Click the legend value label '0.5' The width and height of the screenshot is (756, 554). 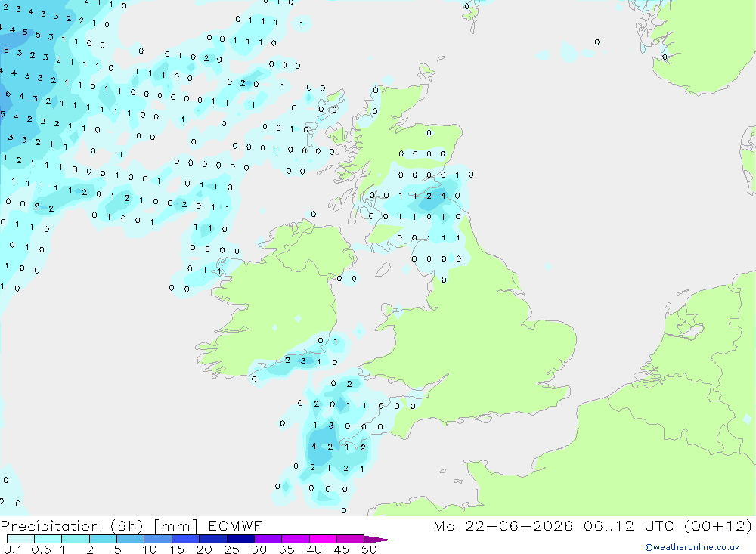(x=41, y=549)
